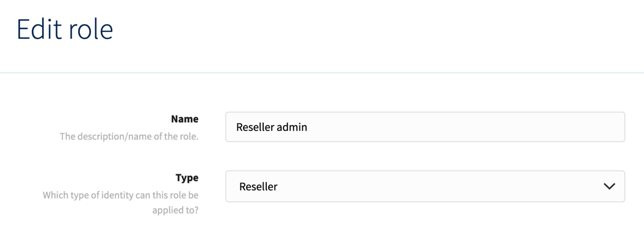Select the 'Reseller' value text in dropdown
The width and height of the screenshot is (644, 228).
[x=258, y=187]
